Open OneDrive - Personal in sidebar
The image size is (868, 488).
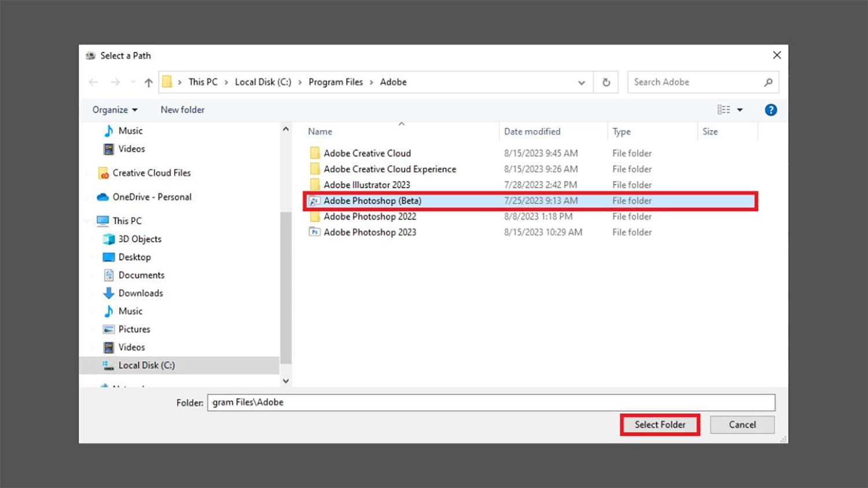click(x=152, y=197)
